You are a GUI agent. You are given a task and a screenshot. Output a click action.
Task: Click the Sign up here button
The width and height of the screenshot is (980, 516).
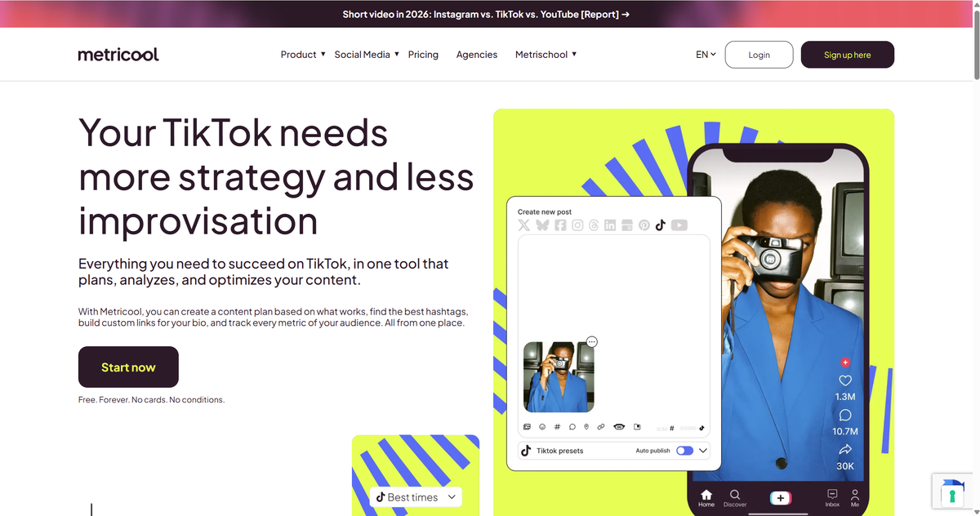[x=847, y=55]
